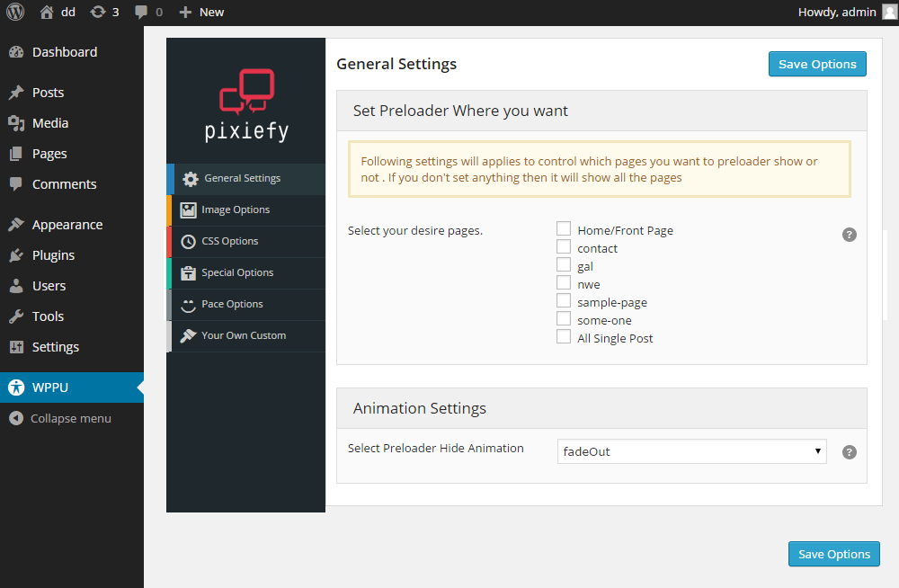Screen dimensions: 899x588
Task: Click the WordPress logo icon
Action: click(15, 12)
